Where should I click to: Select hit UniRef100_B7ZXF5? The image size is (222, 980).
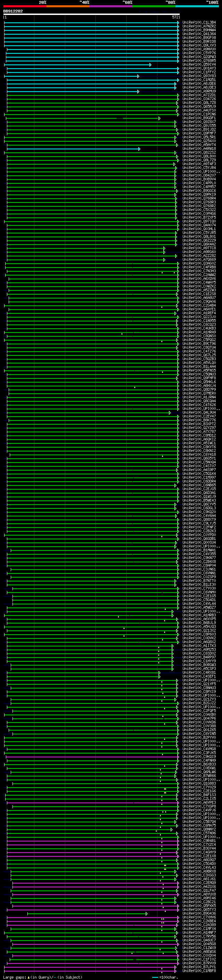(199, 218)
